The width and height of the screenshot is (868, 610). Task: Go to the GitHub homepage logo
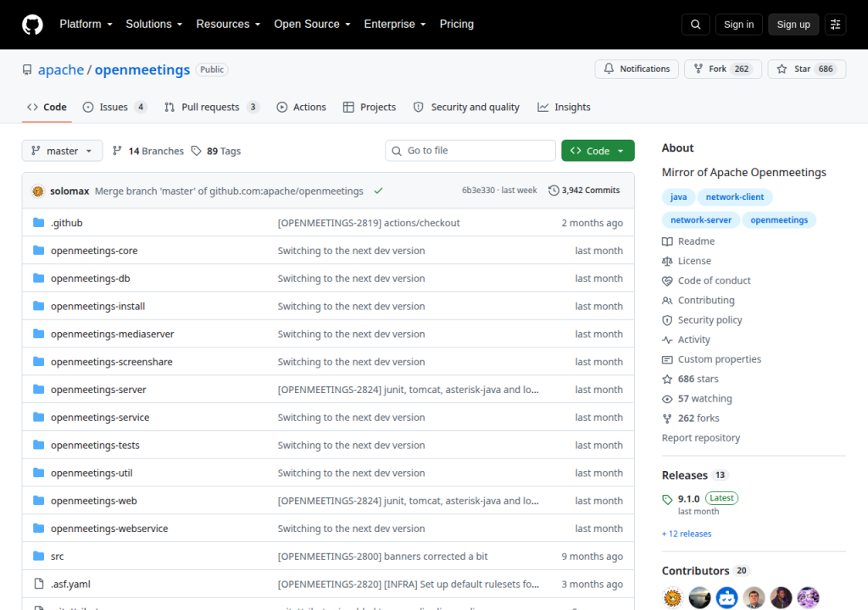[x=32, y=25]
